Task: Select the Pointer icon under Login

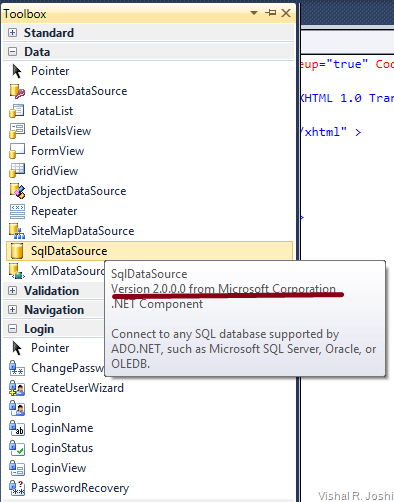Action: pyautogui.click(x=17, y=348)
